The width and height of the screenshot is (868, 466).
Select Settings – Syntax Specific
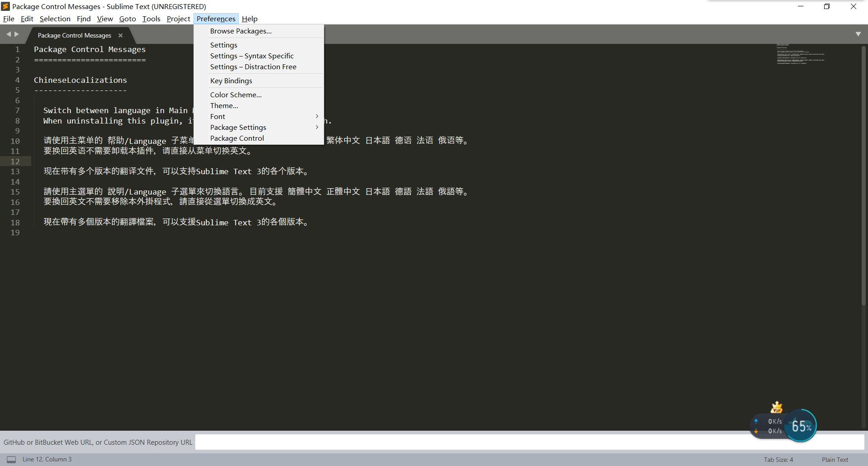pos(259,56)
